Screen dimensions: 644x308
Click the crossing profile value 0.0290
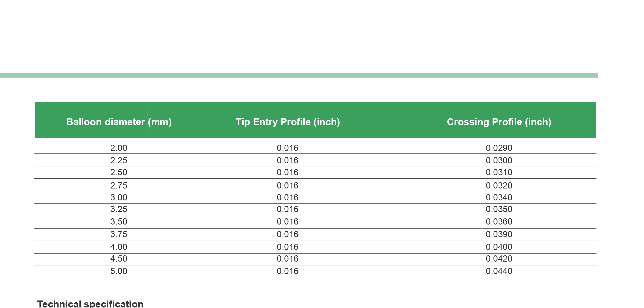[499, 148]
